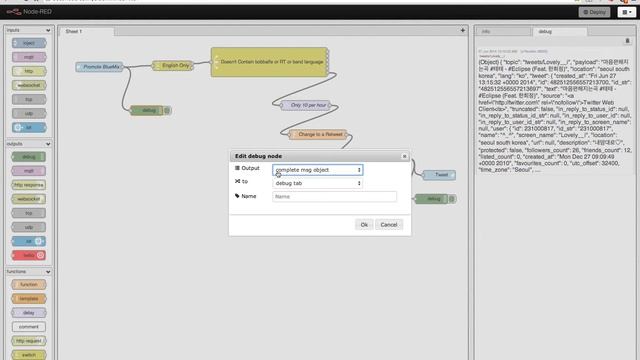Screen dimensions: 640x360
Task: Select the blue iot node under outputs
Action: pyautogui.click(x=29, y=241)
